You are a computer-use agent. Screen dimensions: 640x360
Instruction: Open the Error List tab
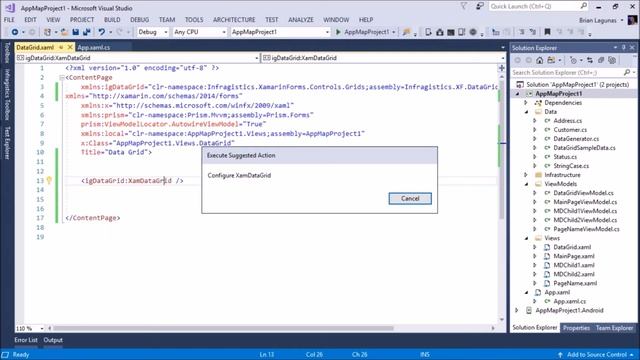26,340
